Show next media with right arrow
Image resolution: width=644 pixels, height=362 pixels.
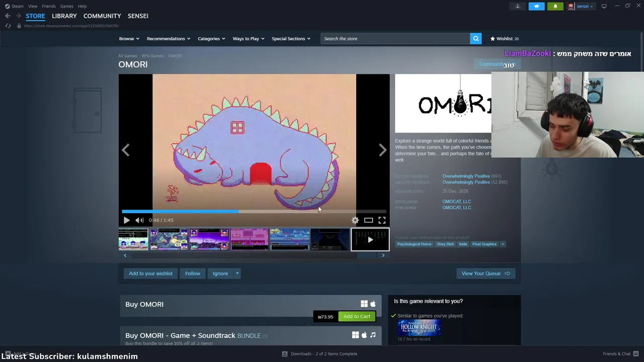tap(383, 150)
